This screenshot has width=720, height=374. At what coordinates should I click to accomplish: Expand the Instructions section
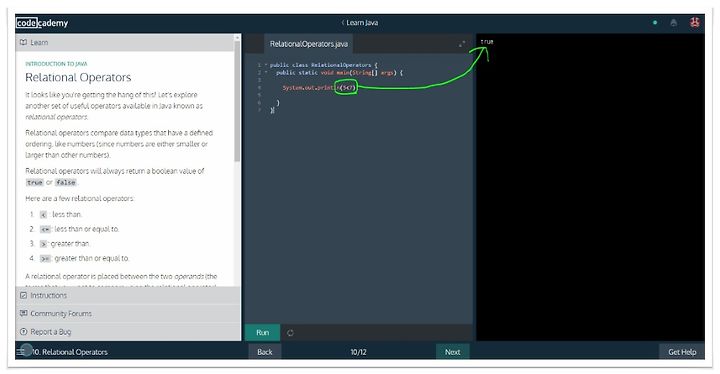128,295
